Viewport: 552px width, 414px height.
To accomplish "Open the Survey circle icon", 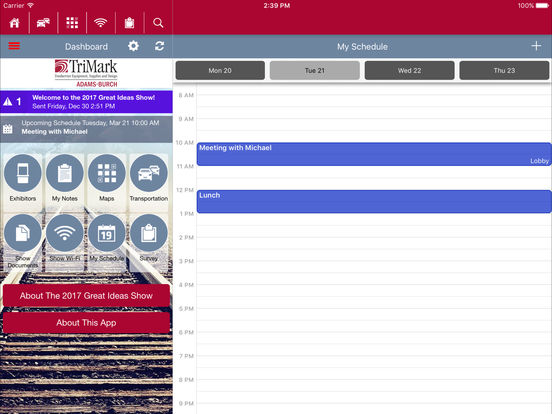I will [x=149, y=233].
